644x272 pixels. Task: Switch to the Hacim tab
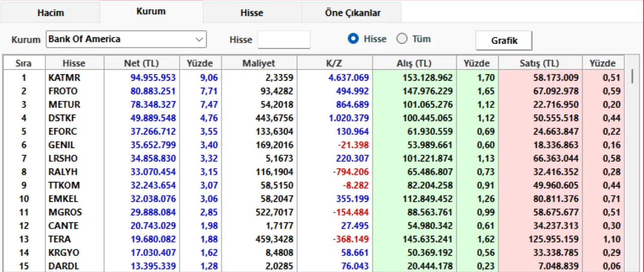click(50, 13)
